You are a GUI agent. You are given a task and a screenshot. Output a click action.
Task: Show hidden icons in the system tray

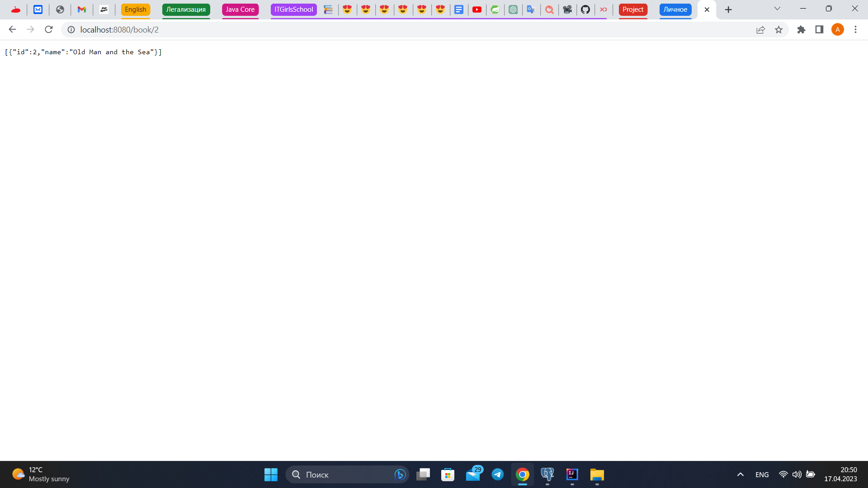coord(741,474)
